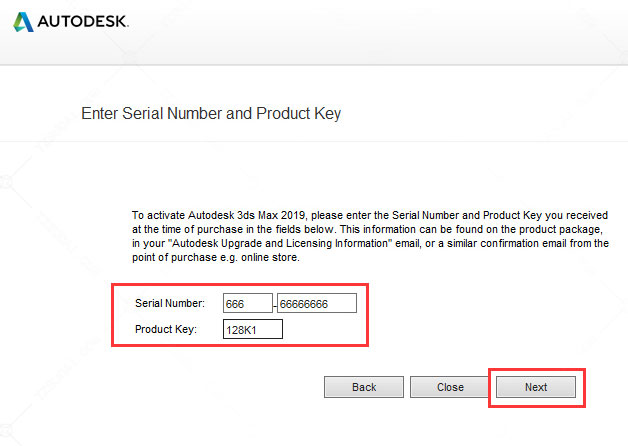Click the first Serial Number field containing 666
This screenshot has width=628, height=446.
tap(248, 303)
